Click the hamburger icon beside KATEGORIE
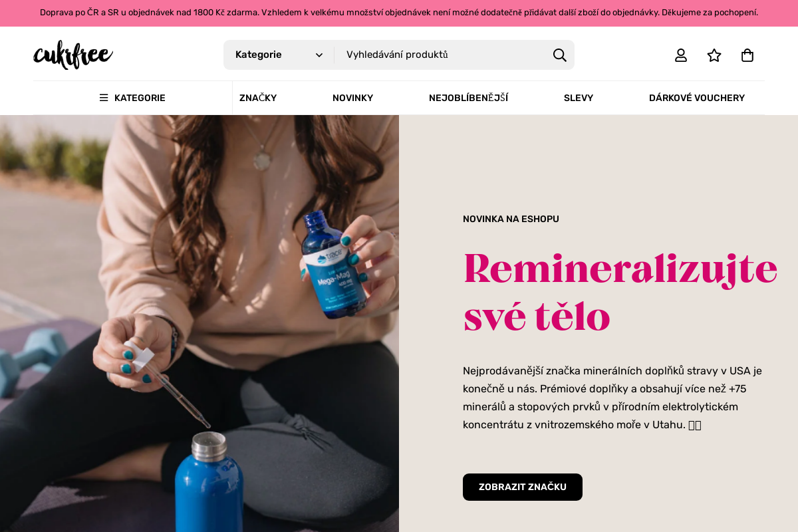Image resolution: width=798 pixels, height=532 pixels. click(x=104, y=98)
